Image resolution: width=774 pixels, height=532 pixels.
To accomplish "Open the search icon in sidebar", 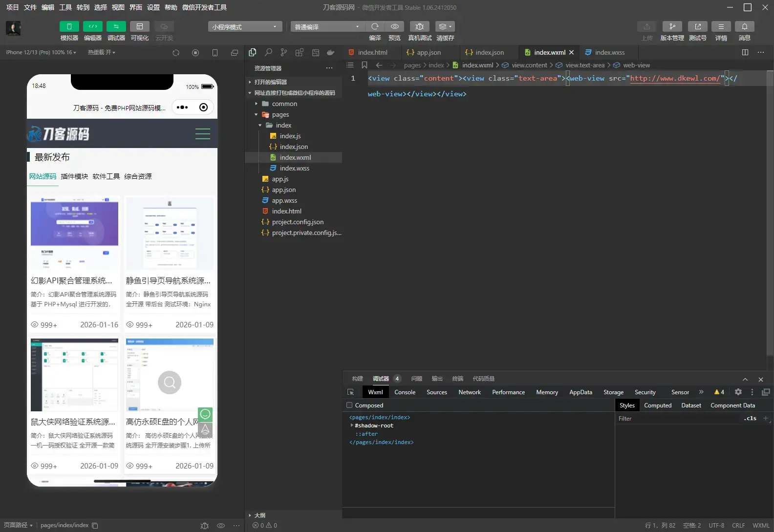I will pyautogui.click(x=268, y=52).
